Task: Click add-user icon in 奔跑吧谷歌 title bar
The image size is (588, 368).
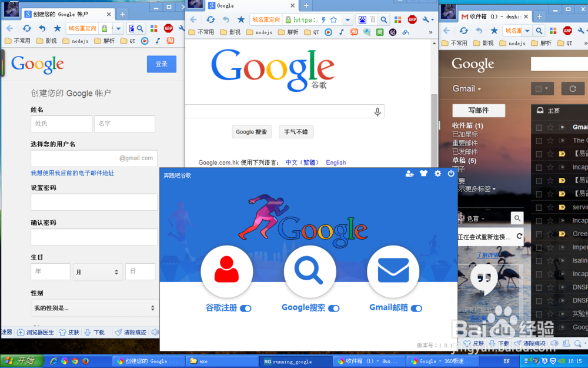Action: 409,174
